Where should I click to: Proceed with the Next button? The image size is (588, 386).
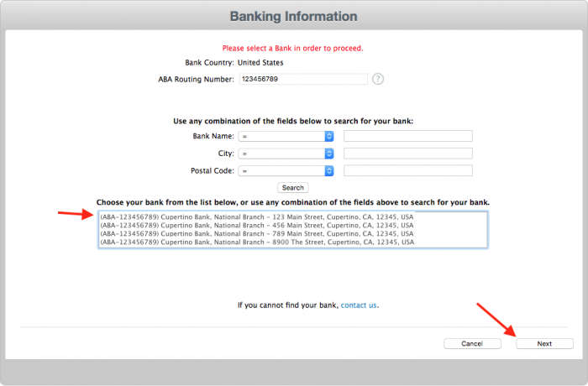tap(544, 343)
